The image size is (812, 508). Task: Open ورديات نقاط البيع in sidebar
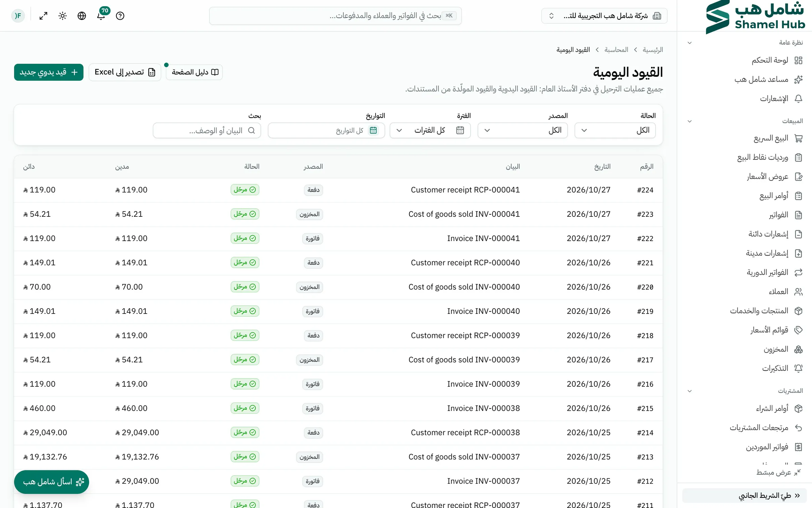pyautogui.click(x=770, y=157)
